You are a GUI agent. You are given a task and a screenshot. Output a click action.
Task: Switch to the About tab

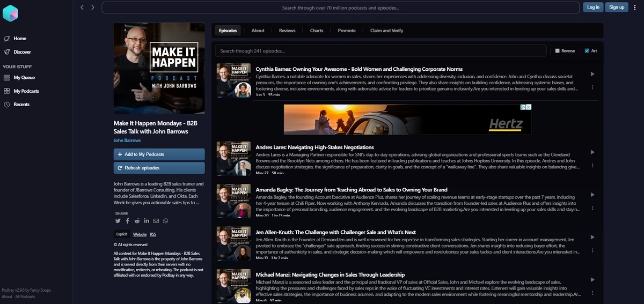pyautogui.click(x=258, y=31)
